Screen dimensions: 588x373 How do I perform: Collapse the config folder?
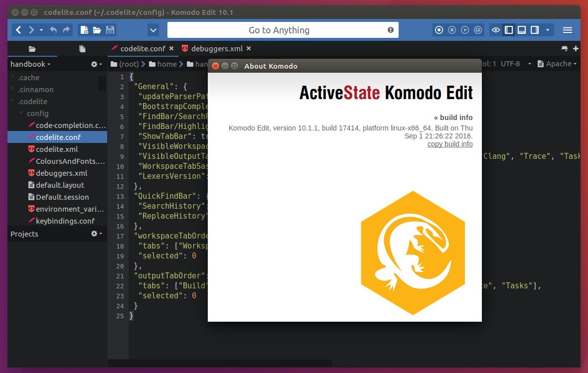(x=21, y=113)
